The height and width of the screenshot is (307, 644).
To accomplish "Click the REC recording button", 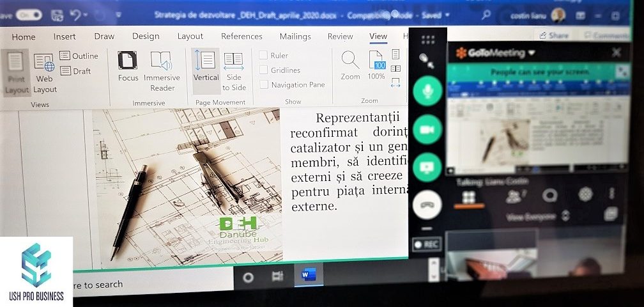I will pos(427,244).
